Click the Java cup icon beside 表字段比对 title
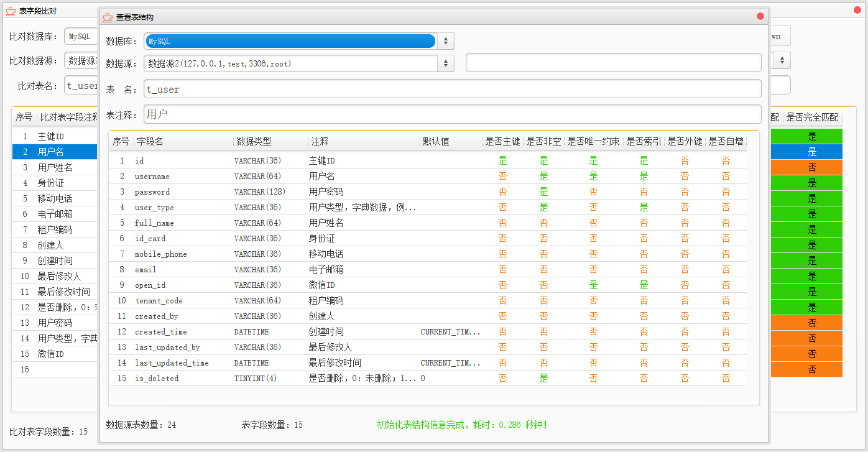The height and width of the screenshot is (452, 868). click(11, 10)
